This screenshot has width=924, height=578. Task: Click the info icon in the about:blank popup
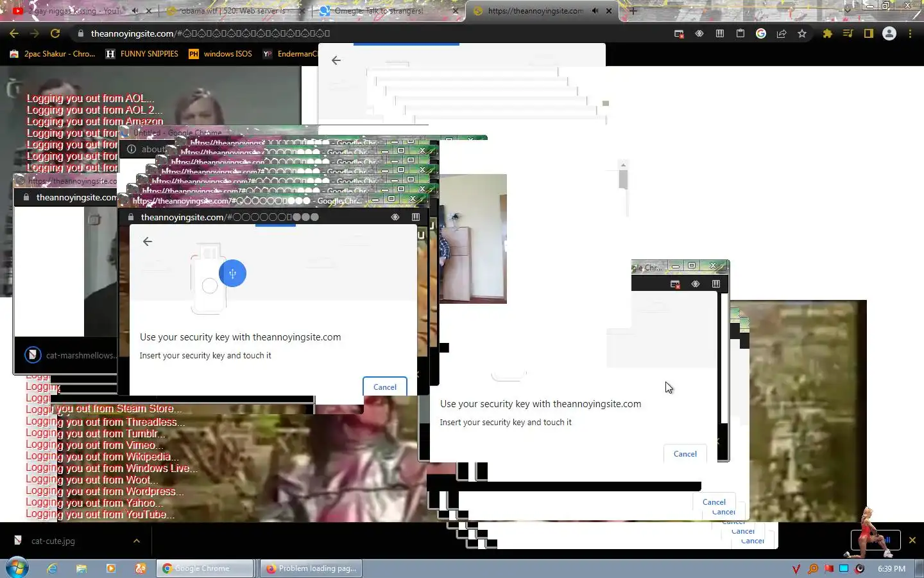pos(132,149)
